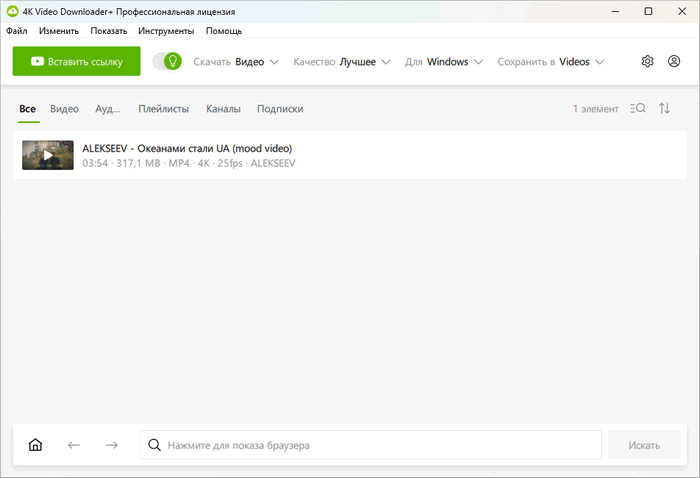Open the Качество Лучшее dropdown

point(342,62)
